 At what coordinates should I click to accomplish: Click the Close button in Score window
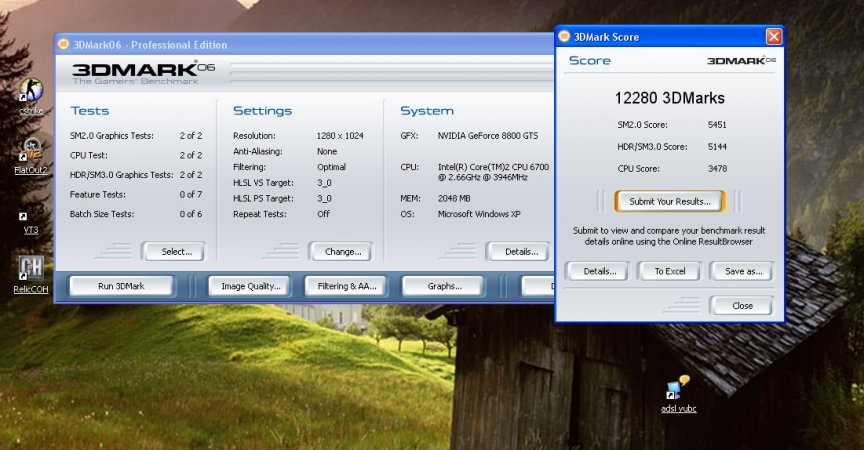[742, 306]
